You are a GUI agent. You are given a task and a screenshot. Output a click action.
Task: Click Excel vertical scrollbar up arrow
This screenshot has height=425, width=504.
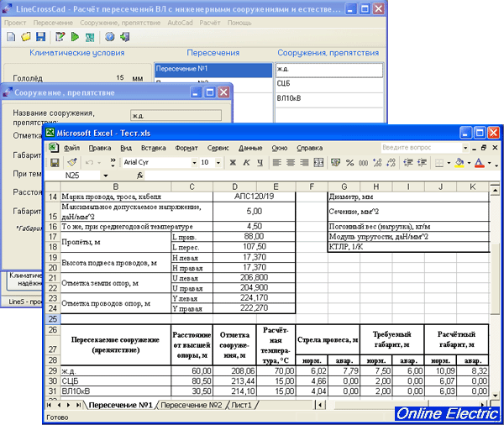[495, 191]
